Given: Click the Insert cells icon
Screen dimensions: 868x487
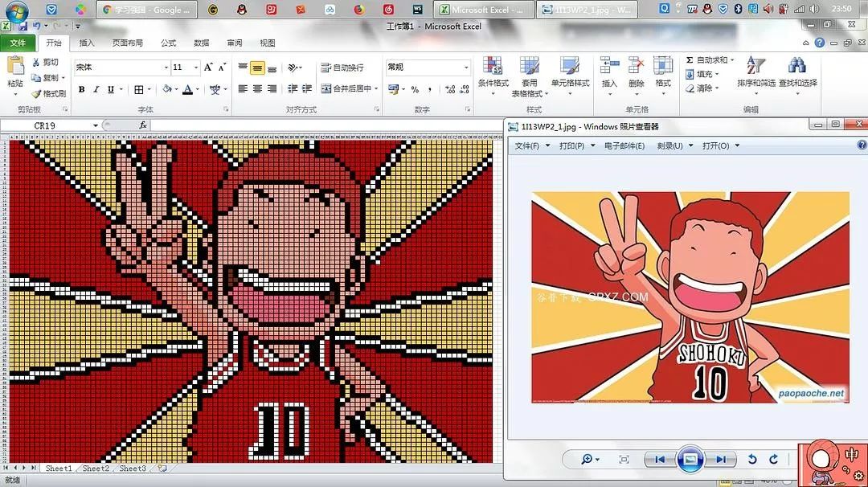Looking at the screenshot, I should 609,66.
